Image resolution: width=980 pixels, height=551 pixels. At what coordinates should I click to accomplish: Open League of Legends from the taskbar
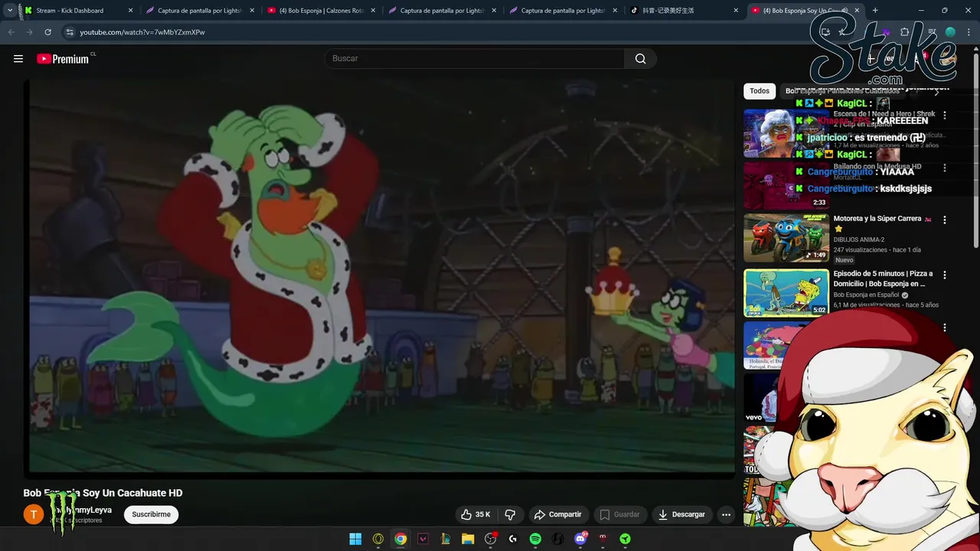(x=445, y=539)
